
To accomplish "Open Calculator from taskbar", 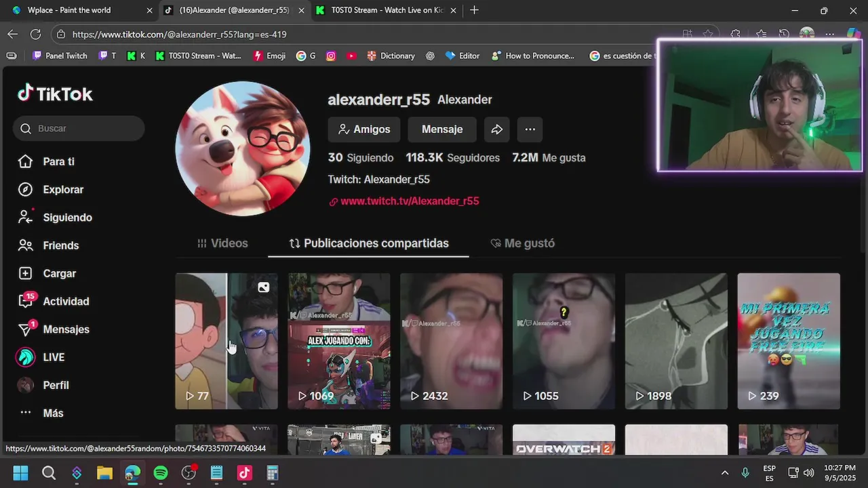I will tap(272, 473).
